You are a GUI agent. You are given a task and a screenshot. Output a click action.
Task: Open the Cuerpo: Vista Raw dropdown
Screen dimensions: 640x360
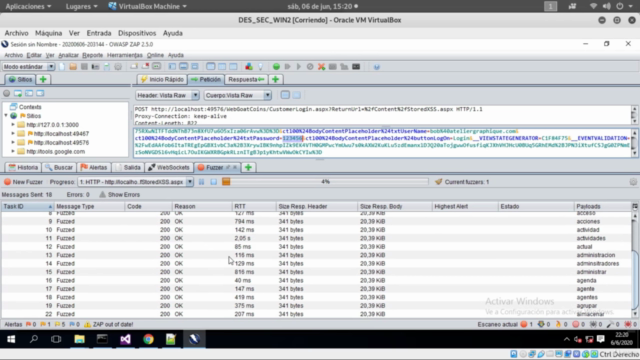[238, 95]
